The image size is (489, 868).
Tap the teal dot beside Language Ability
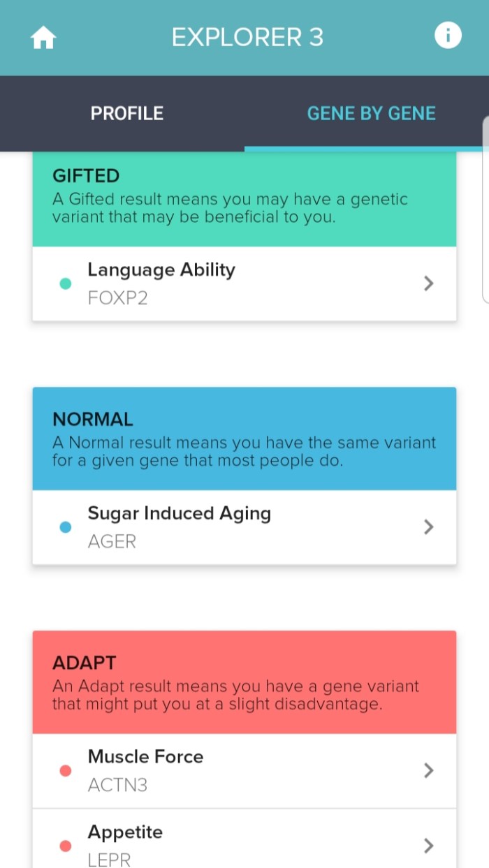66,284
